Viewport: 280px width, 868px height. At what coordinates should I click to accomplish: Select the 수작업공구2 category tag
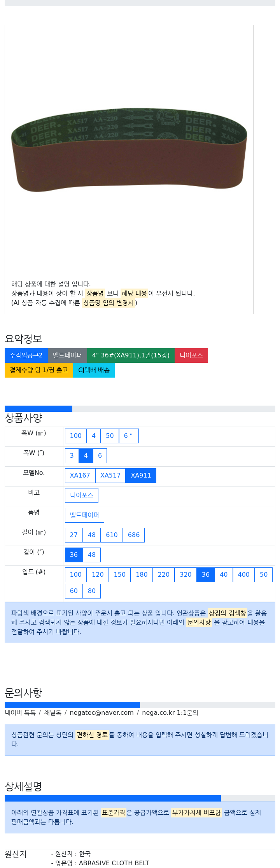pos(26,355)
